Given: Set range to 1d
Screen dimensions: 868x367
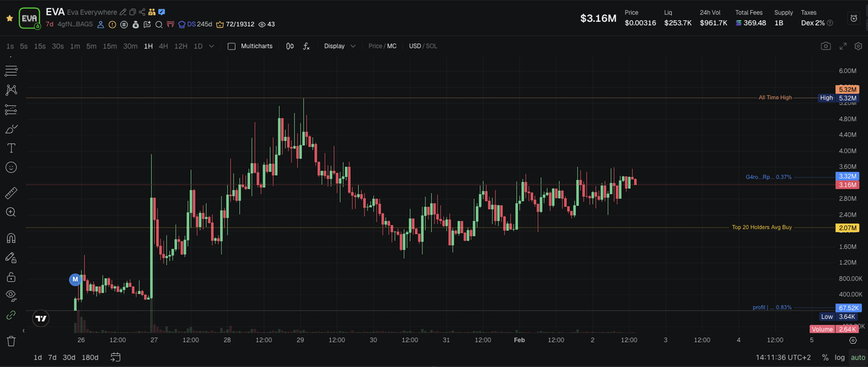Looking at the screenshot, I should coord(38,357).
